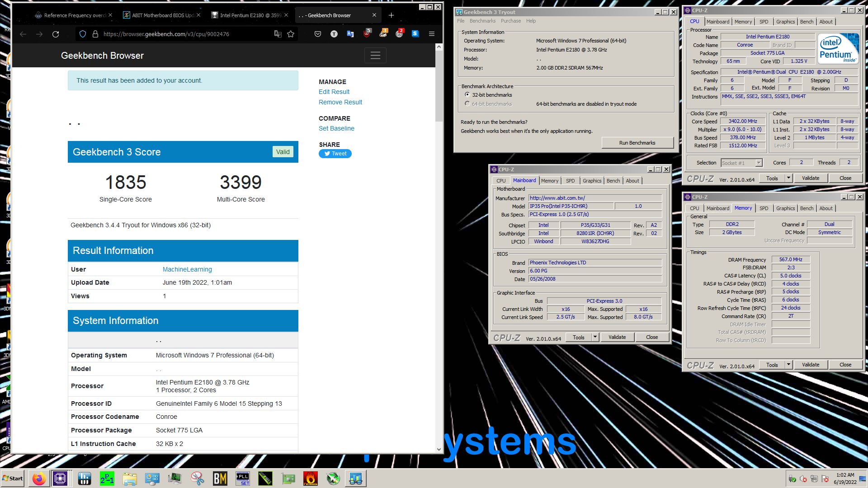Click "Conroe" Processor Codename value in browser
The height and width of the screenshot is (488, 868).
(166, 417)
